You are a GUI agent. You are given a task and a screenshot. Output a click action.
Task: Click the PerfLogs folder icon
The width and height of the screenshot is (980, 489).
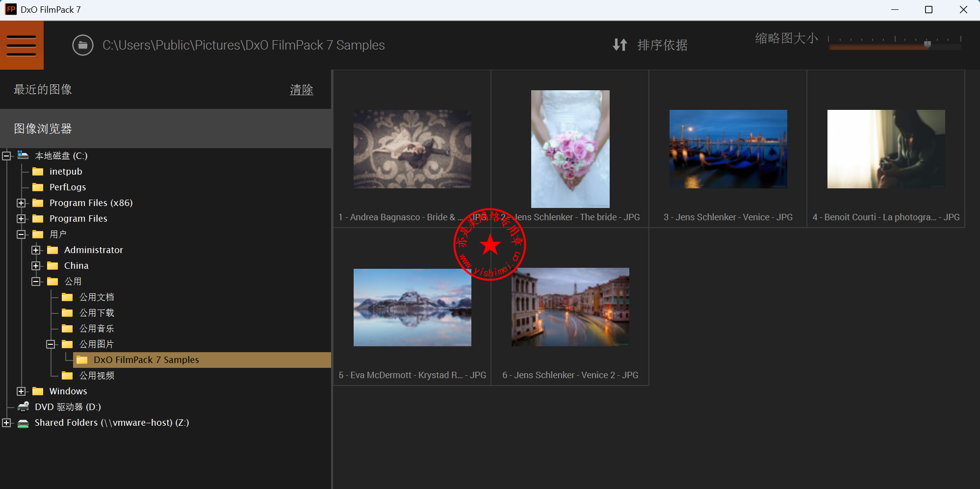tap(38, 187)
